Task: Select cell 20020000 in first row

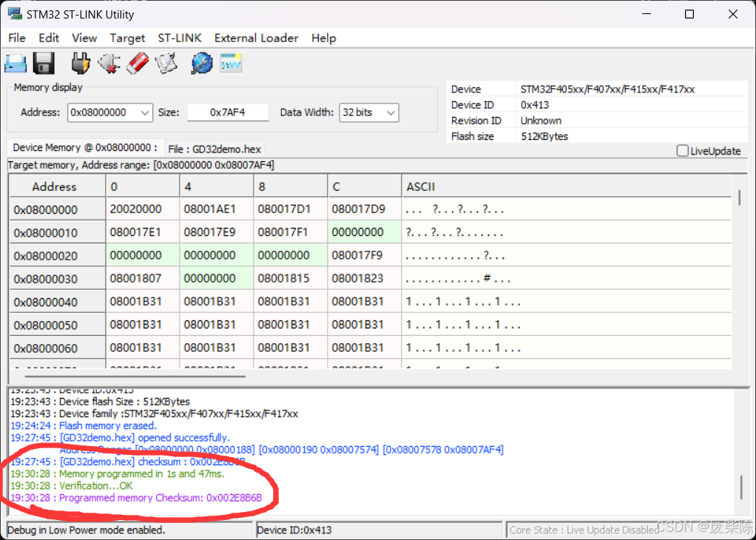Action: [143, 209]
